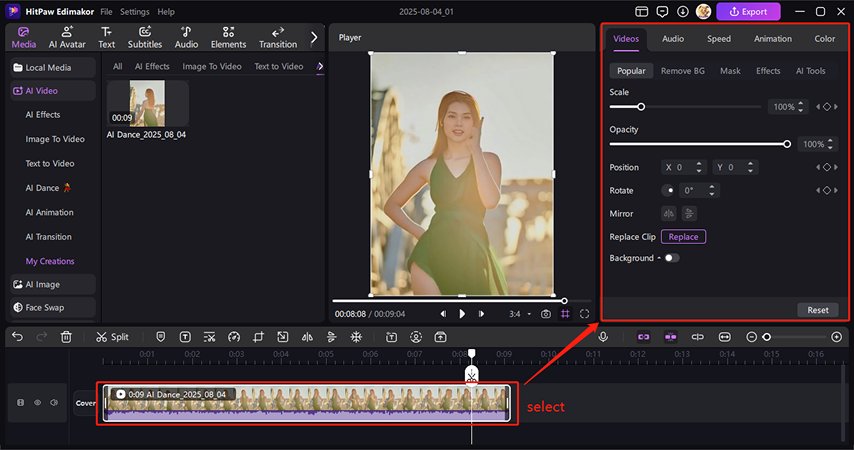This screenshot has width=854, height=450.
Task: Mirror clip vertically in properties panel
Action: tap(689, 214)
